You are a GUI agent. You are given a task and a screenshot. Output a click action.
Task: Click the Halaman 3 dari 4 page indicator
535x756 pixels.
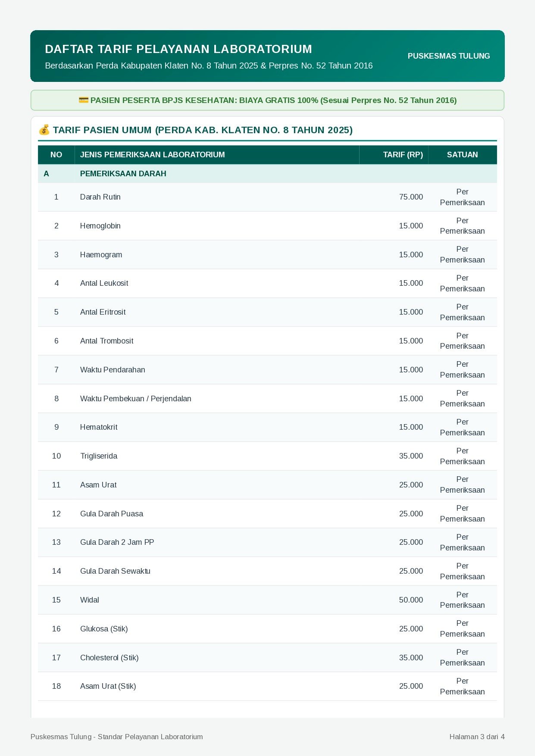click(477, 737)
